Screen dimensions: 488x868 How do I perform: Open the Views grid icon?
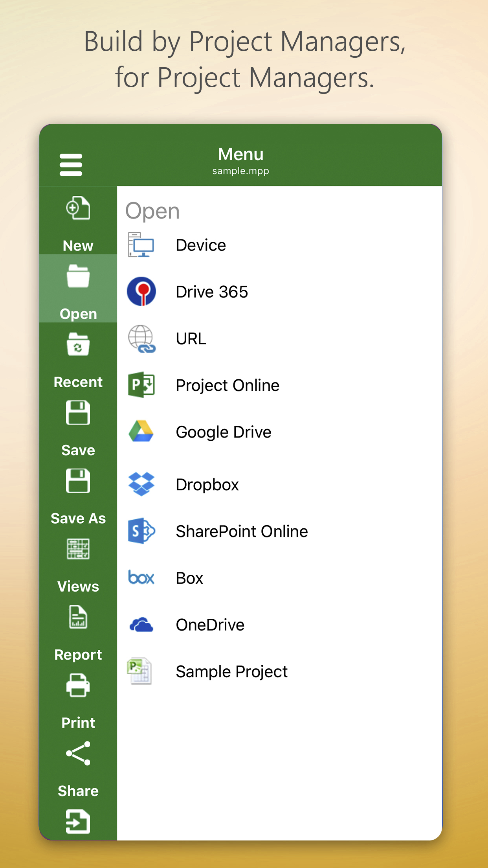tap(78, 549)
